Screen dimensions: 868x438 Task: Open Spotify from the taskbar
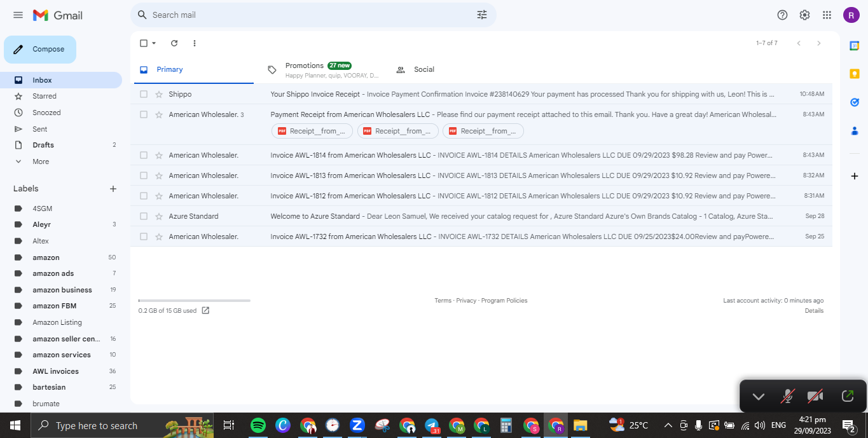click(258, 425)
